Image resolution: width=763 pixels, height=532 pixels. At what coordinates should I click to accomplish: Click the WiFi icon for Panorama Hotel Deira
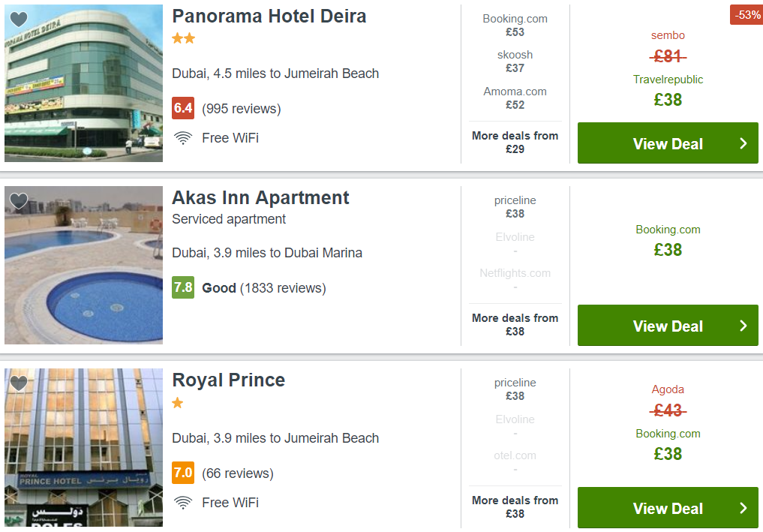click(182, 138)
